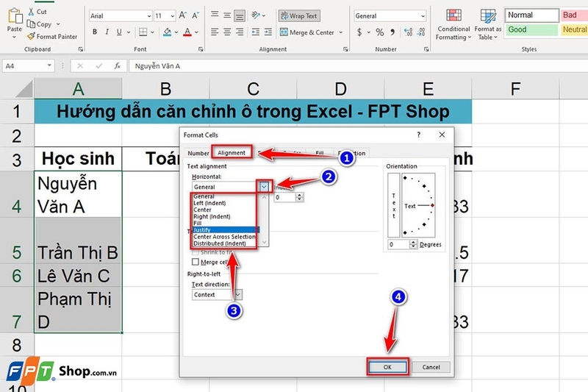This screenshot has width=588, height=392.
Task: Open Format as Table menu
Action: (488, 24)
